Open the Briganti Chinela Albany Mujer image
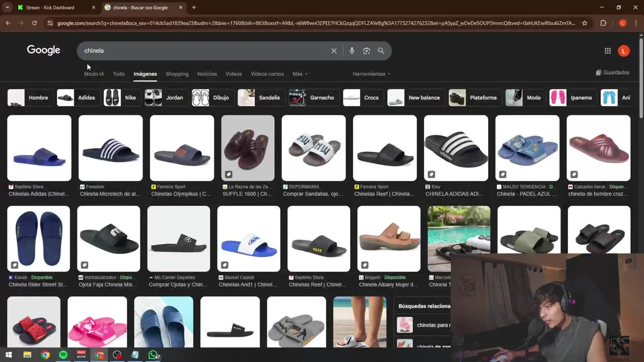Screen dimensions: 644x362 point(389,239)
